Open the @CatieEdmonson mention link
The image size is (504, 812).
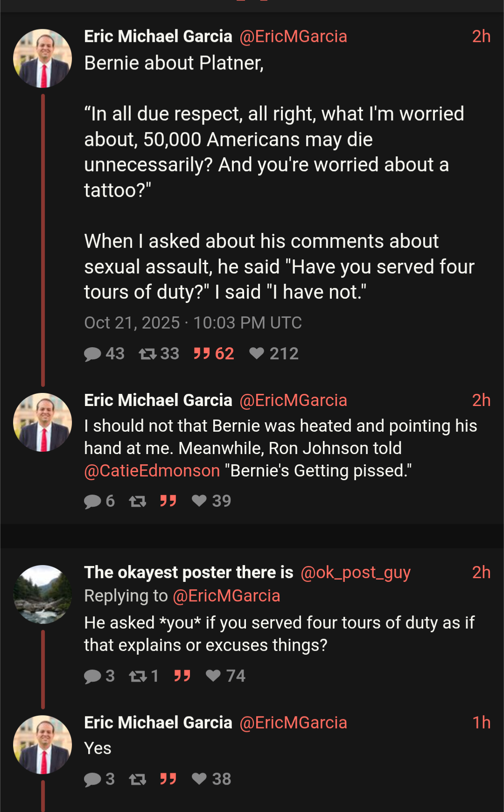[152, 471]
